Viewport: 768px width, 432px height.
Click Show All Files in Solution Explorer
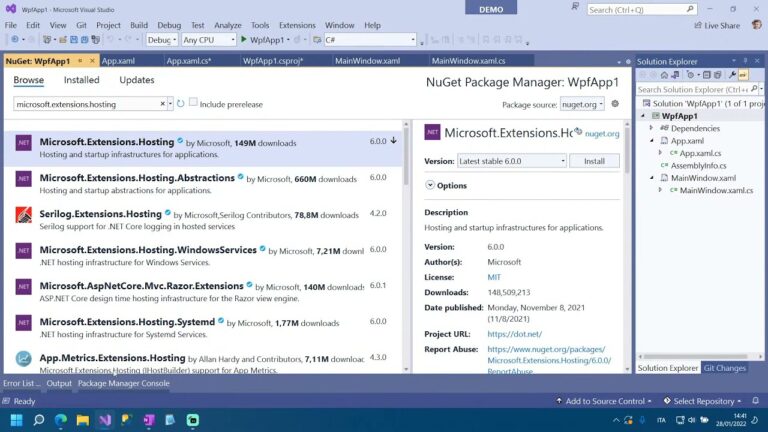click(718, 75)
